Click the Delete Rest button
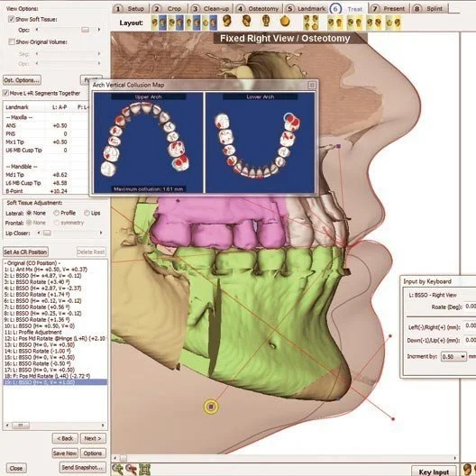This screenshot has width=476, height=476. (91, 252)
